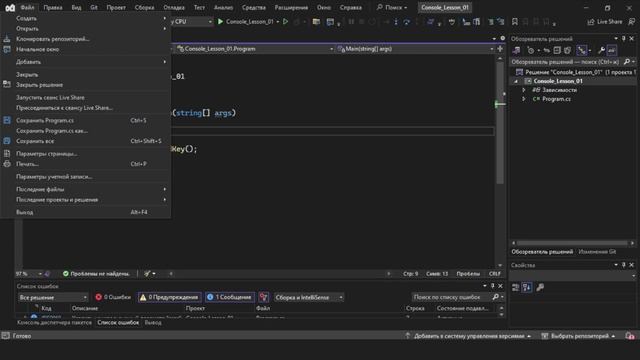The width and height of the screenshot is (640, 360).
Task: Toggle the 1 Сообщение messages filter
Action: [x=229, y=297]
